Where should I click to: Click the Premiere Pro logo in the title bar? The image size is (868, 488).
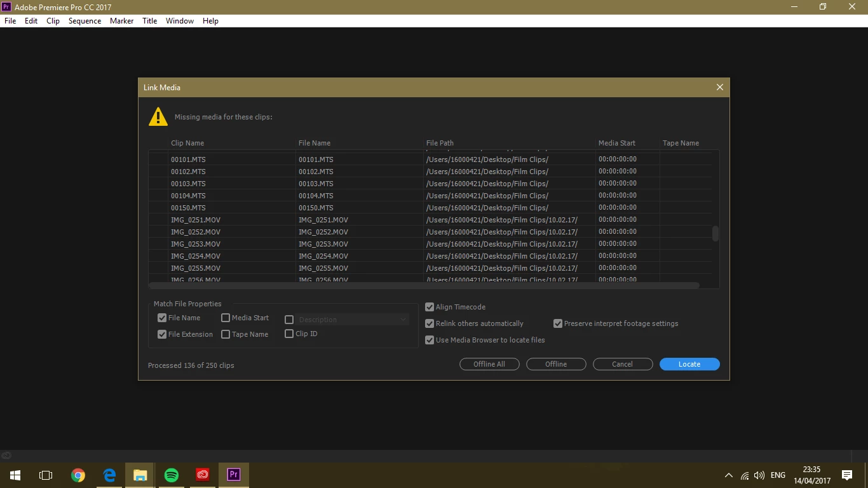coord(7,7)
